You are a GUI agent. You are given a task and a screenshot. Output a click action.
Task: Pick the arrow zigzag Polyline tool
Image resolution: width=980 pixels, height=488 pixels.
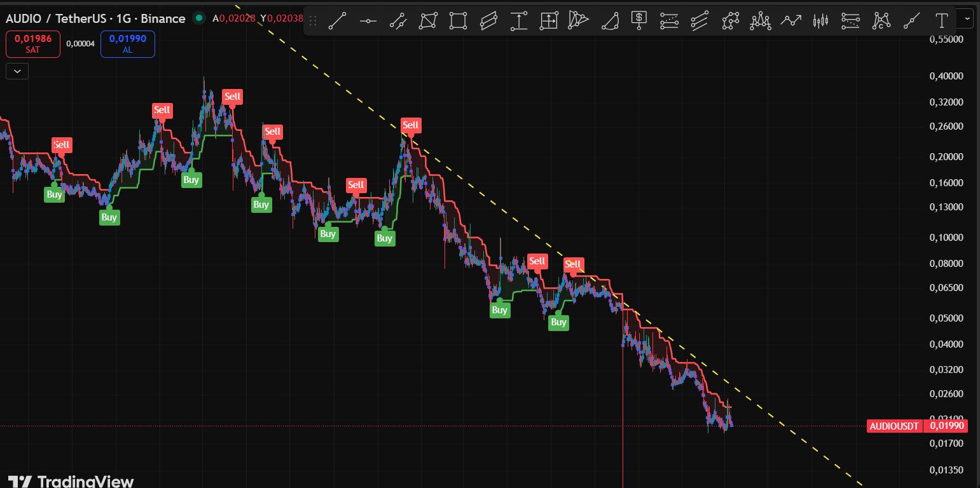click(x=791, y=21)
